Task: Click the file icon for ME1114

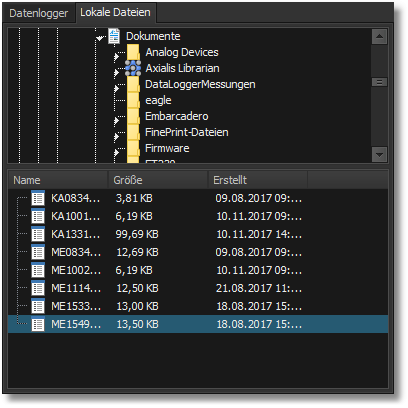Action: [x=38, y=288]
